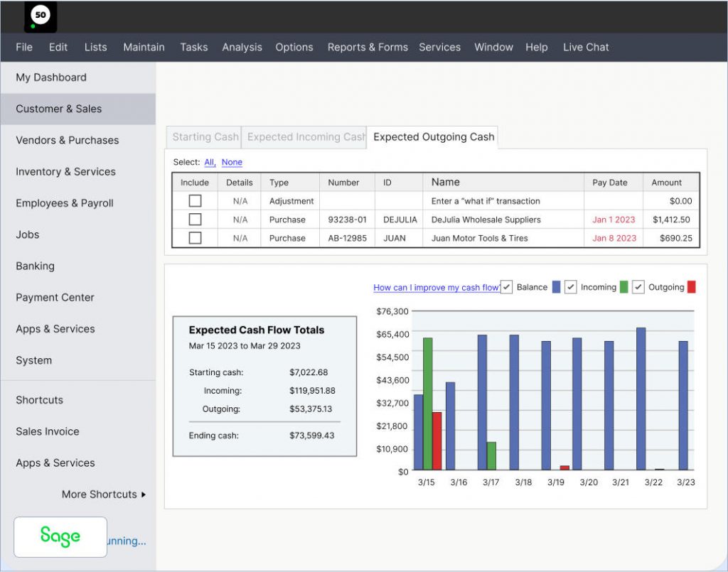Click the green Sage logo badge
This screenshot has height=572, width=728.
click(x=60, y=536)
